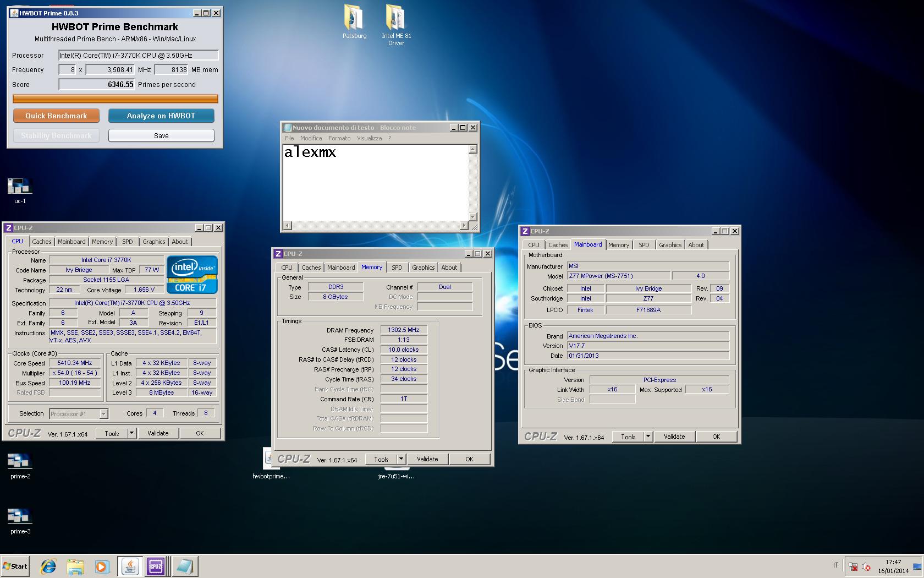Launch Internet Explorer from taskbar

[48, 566]
